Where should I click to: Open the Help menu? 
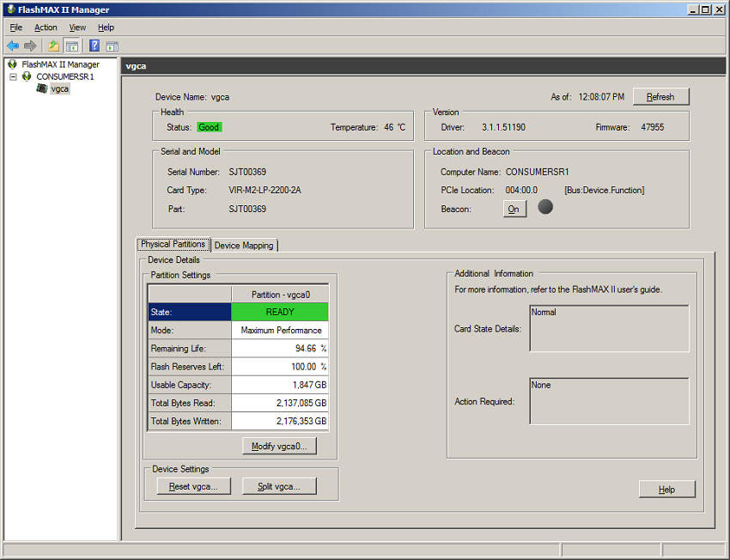point(106,27)
